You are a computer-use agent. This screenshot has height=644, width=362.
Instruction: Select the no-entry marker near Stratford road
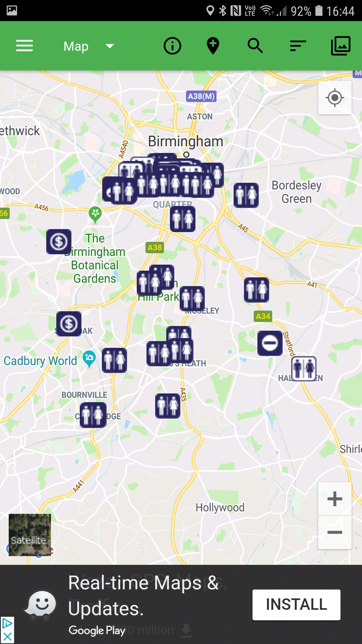click(x=270, y=343)
